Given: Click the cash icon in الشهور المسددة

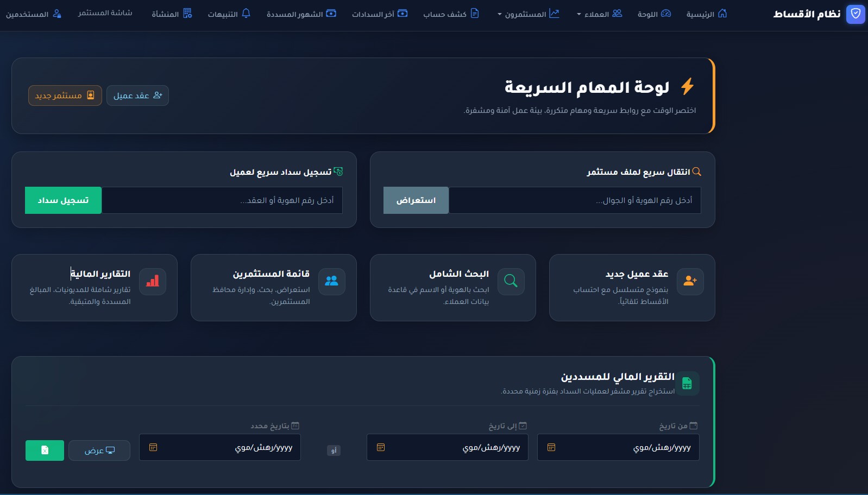Looking at the screenshot, I should click(x=331, y=13).
